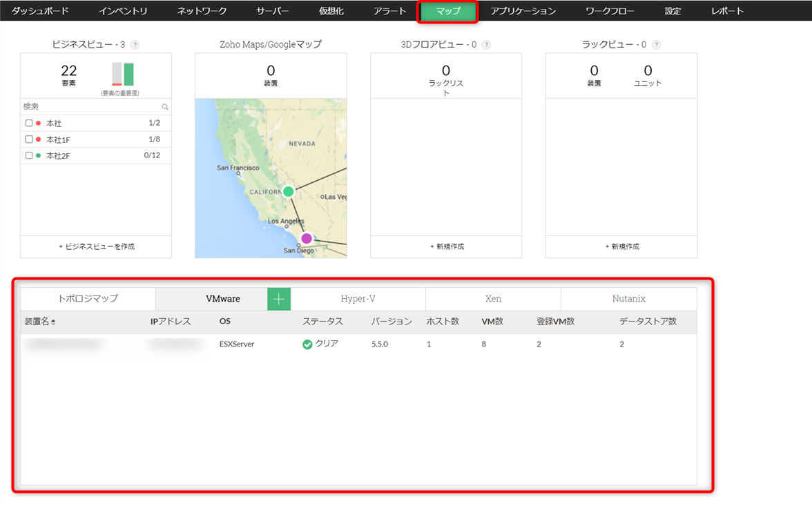812x508 pixels.
Task: Click help icon beside ビジネスビュー title
Action: (135, 45)
